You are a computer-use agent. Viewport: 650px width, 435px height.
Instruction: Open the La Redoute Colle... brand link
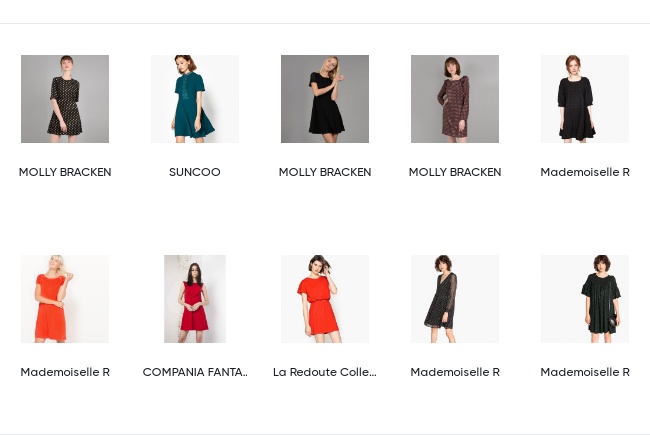(325, 372)
